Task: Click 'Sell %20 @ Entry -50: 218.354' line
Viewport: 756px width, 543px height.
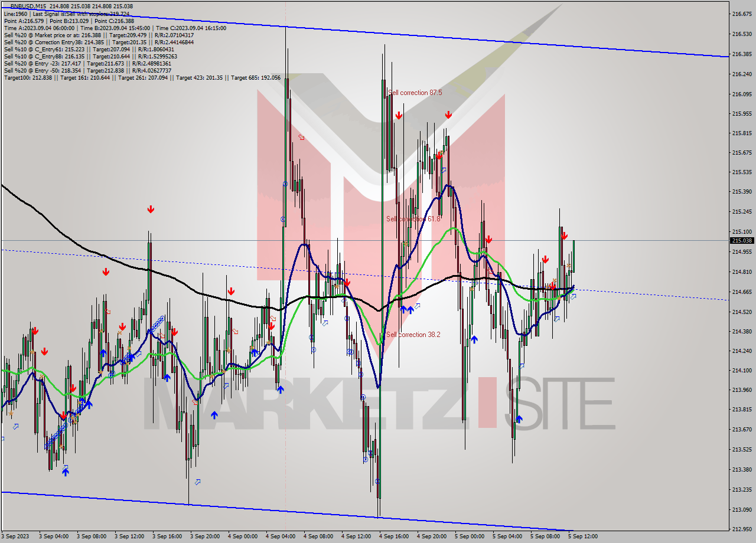Action: tap(87, 70)
